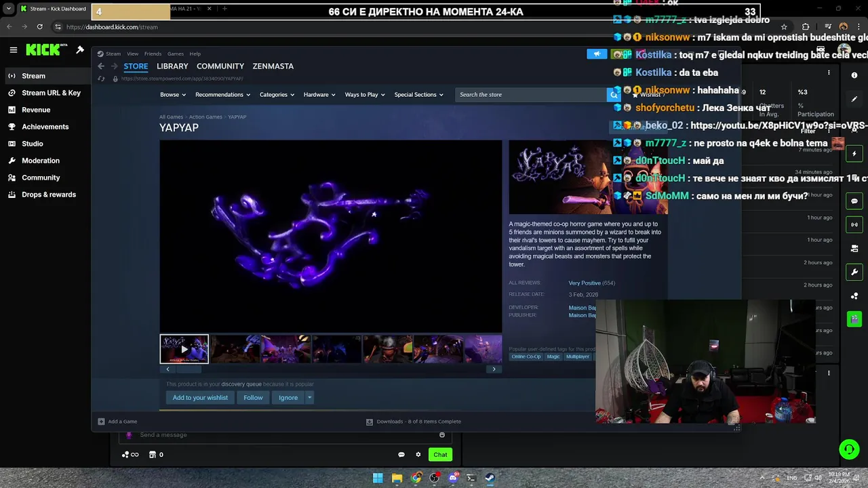This screenshot has width=868, height=488.
Task: Expand the Browse dropdown in store
Action: [x=173, y=95]
